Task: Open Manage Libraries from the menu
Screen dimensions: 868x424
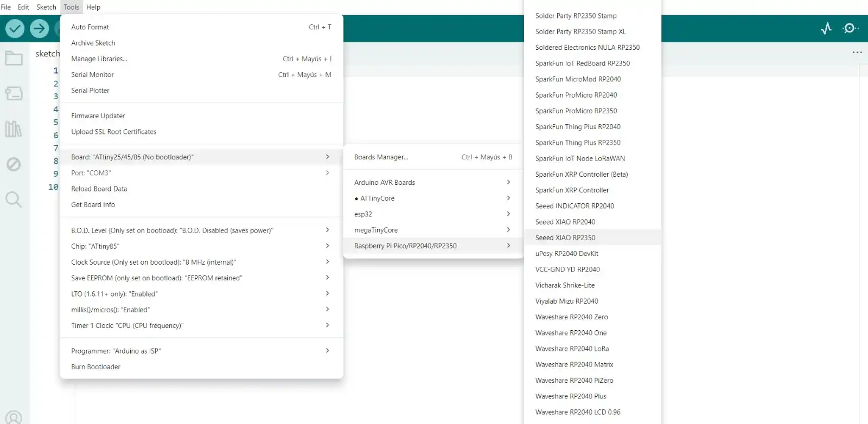Action: click(201, 59)
